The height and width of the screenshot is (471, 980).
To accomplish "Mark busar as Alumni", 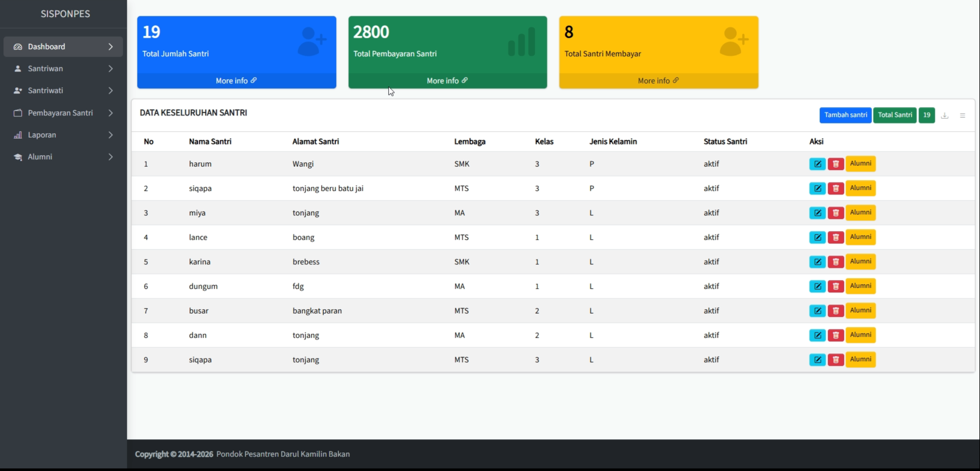I will pos(861,310).
